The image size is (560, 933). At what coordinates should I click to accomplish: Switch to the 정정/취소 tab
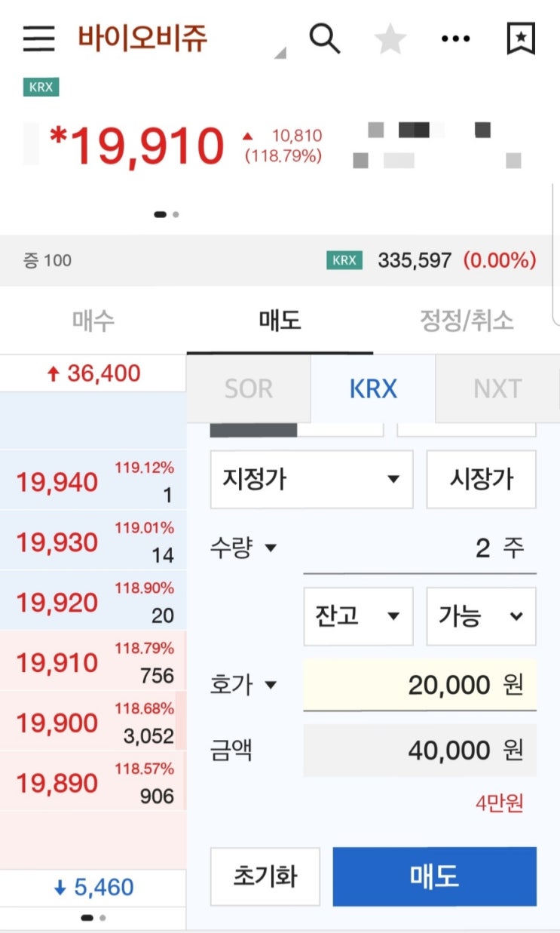coord(466,321)
